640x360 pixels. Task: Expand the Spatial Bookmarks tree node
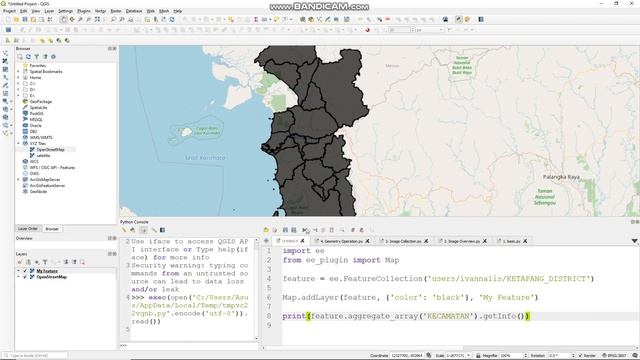pos(18,72)
